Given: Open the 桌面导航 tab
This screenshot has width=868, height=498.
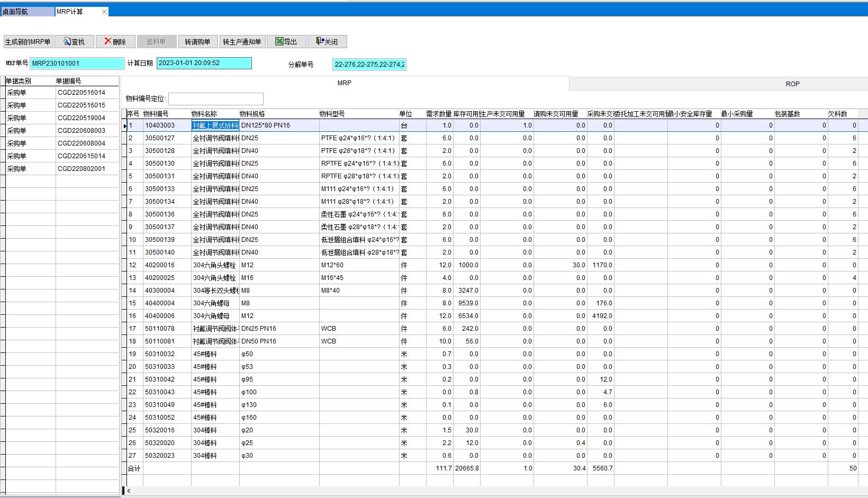Looking at the screenshot, I should point(26,12).
